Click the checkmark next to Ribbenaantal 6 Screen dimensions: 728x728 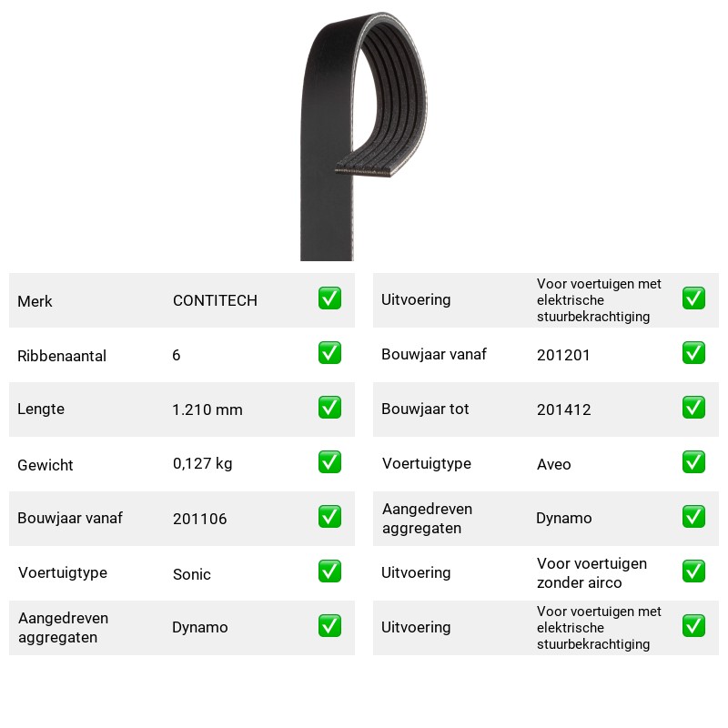(x=329, y=353)
